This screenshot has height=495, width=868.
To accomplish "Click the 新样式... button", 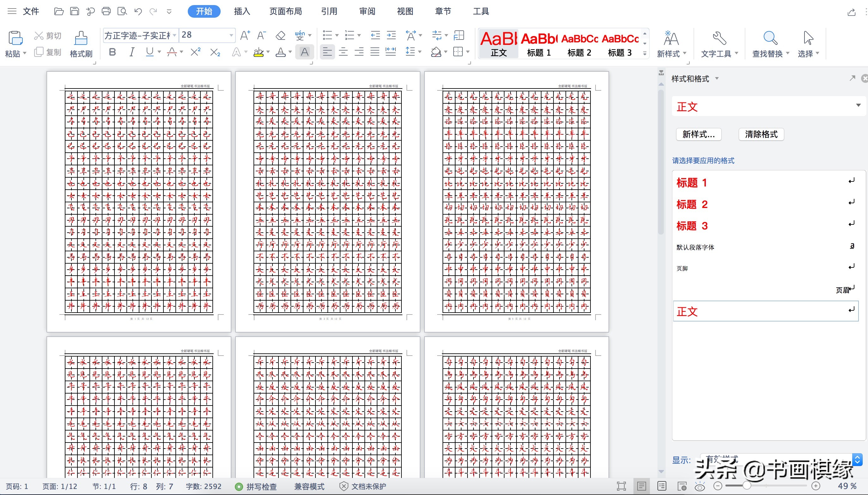I will 699,134.
